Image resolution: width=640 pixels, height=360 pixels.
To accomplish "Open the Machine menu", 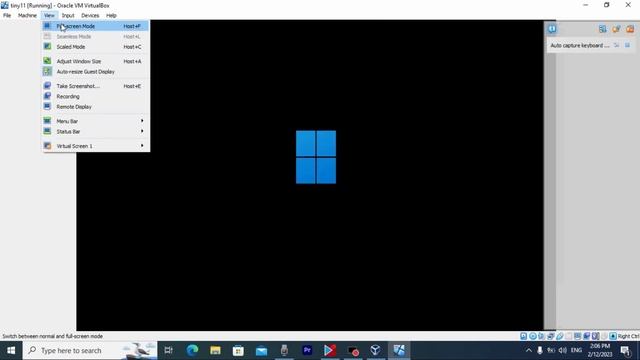I will [27, 16].
